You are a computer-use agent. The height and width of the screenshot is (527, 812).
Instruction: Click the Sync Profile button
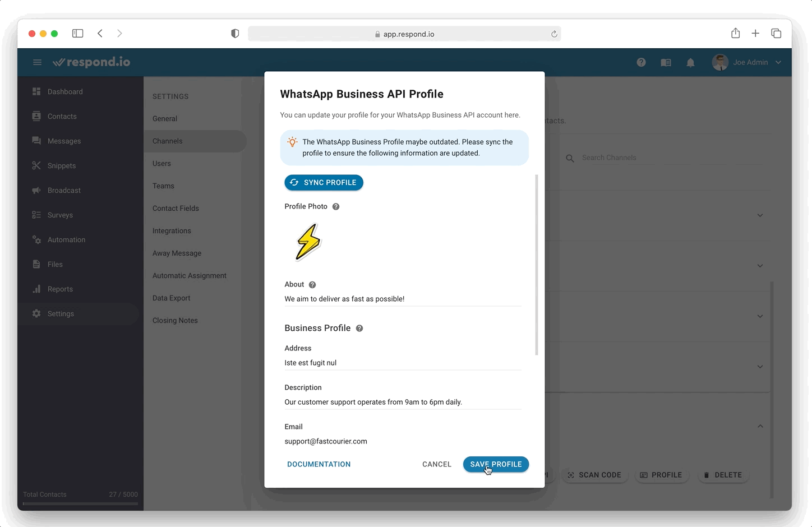point(324,182)
